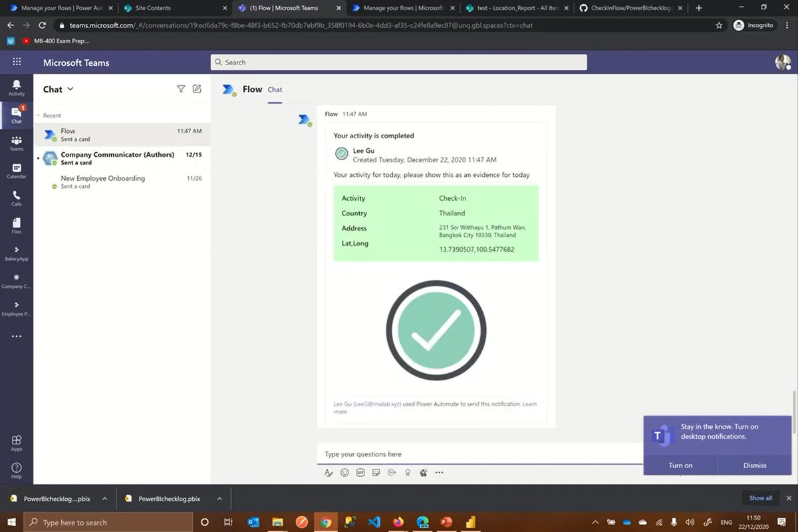This screenshot has height=532, width=798.
Task: Collapse the Recent chats group
Action: pos(49,116)
